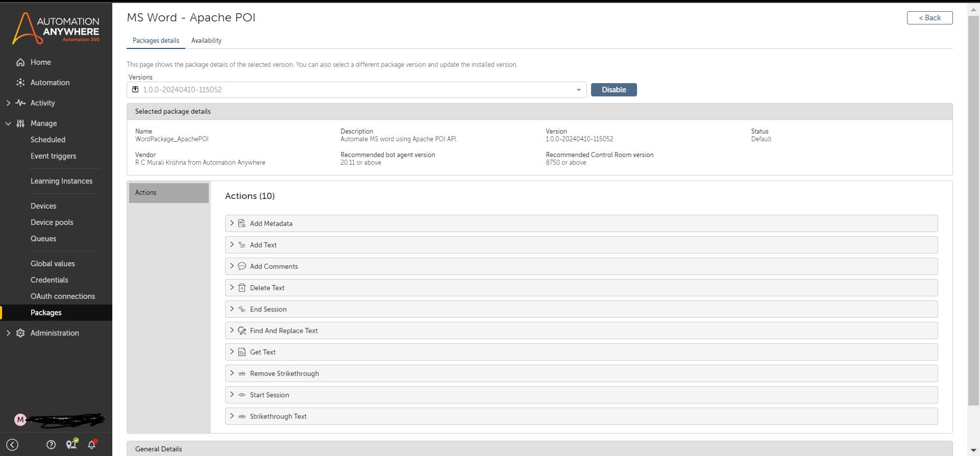Go back using the Back button
The image size is (980, 456).
929,18
